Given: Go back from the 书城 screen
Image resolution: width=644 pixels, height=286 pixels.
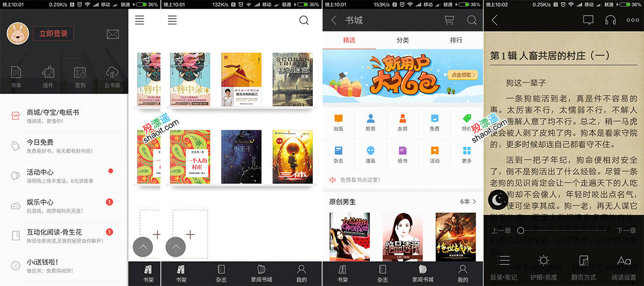Looking at the screenshot, I should point(334,20).
